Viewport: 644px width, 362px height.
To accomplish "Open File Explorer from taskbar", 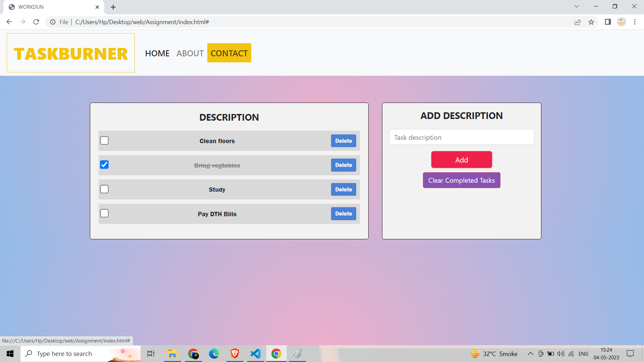I will [172, 354].
